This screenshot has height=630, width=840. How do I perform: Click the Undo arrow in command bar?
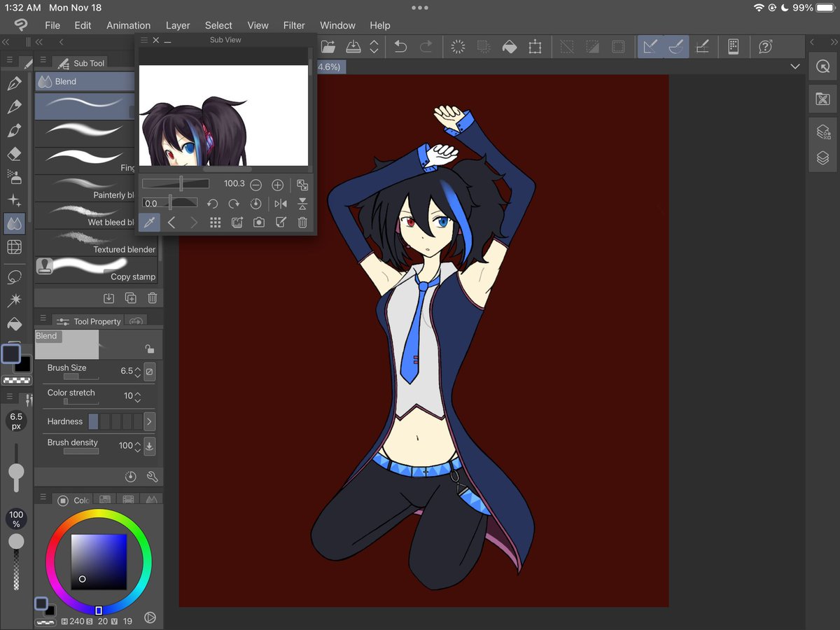[400, 47]
